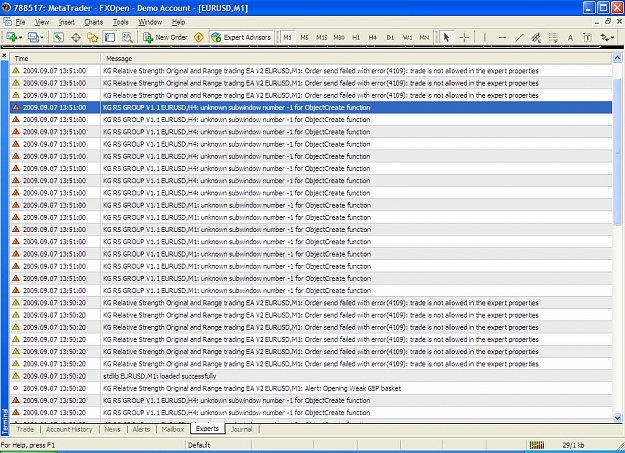Select the Text Label tool
Image resolution: width=625 pixels, height=453 pixels.
pos(587,37)
